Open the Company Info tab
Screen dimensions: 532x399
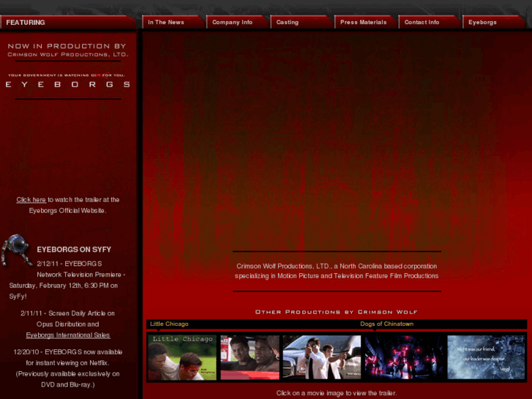[237, 23]
